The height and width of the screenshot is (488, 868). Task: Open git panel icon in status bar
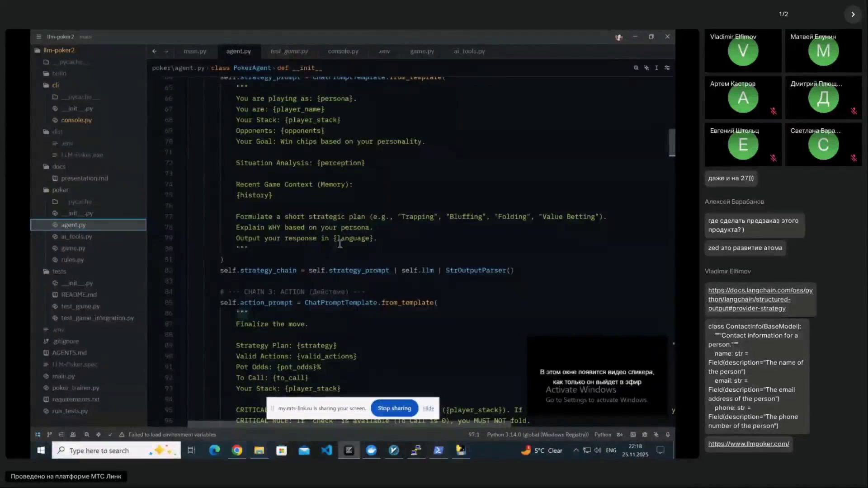49,435
